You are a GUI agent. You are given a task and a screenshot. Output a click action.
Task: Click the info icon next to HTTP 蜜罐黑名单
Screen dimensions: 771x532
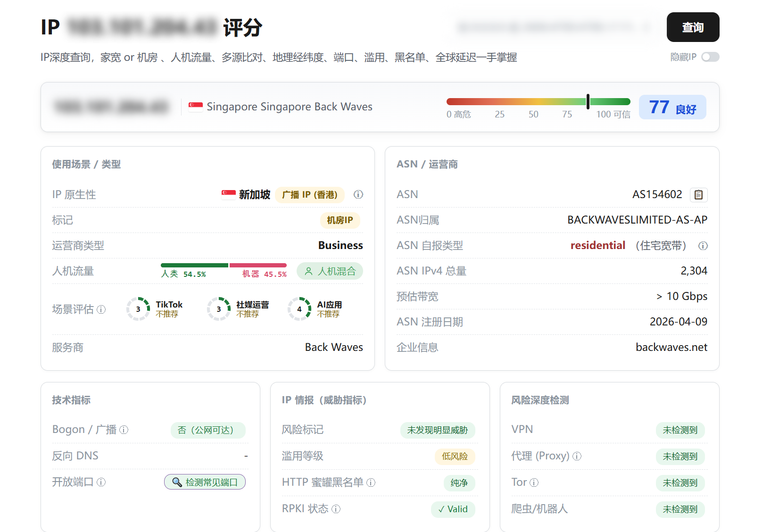tap(371, 482)
